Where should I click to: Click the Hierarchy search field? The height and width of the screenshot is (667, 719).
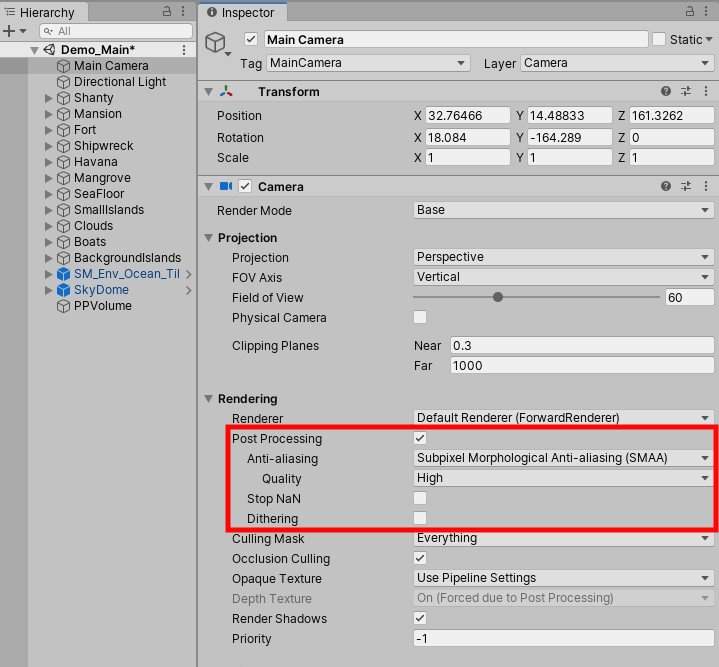click(x=116, y=31)
